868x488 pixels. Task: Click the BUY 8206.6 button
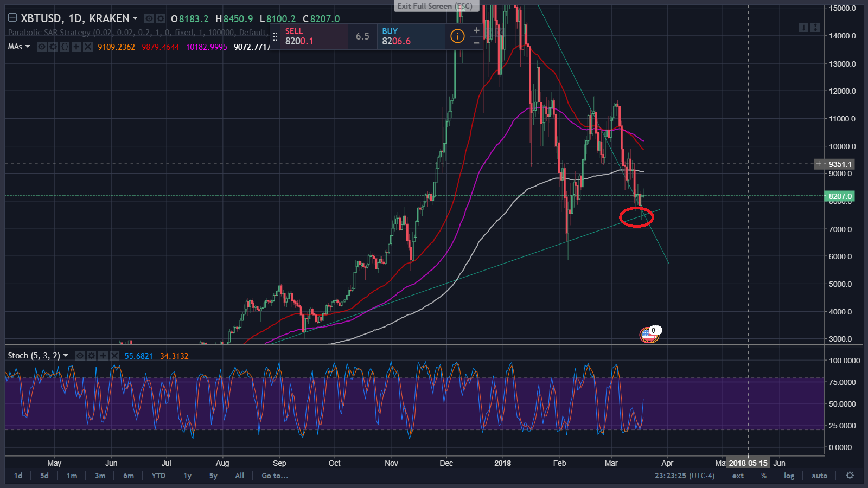pyautogui.click(x=411, y=36)
